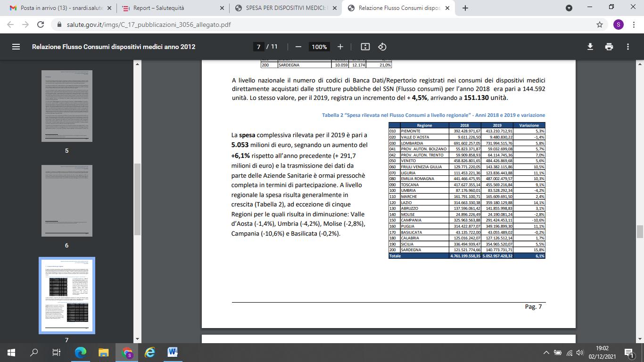Screen dimensions: 644x362
Task: Toggle the PDF sidebar menu icon
Action: pyautogui.click(x=16, y=47)
